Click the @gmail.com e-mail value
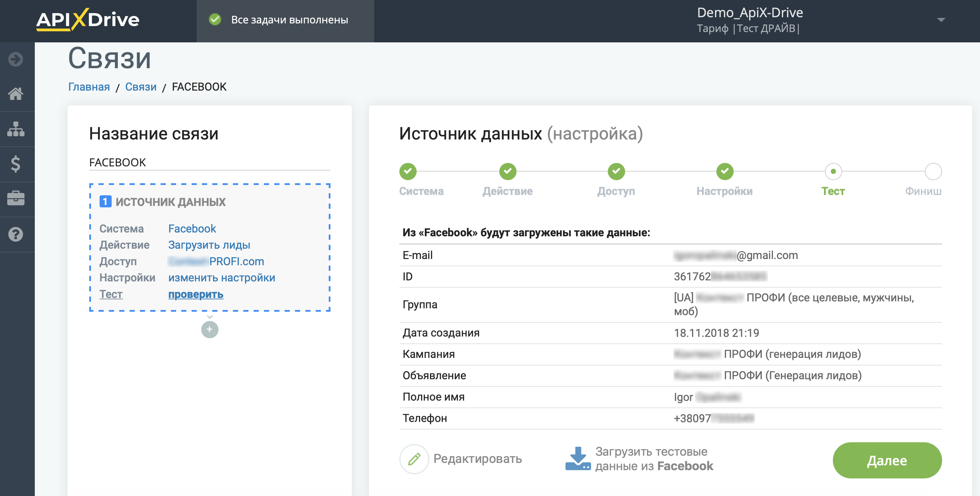 pyautogui.click(x=735, y=255)
